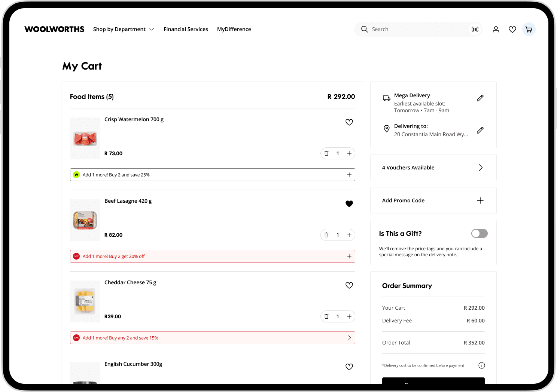Click 'Add 1 more! Buy any 2 and save 15%'
The image size is (557, 392).
coord(213,338)
